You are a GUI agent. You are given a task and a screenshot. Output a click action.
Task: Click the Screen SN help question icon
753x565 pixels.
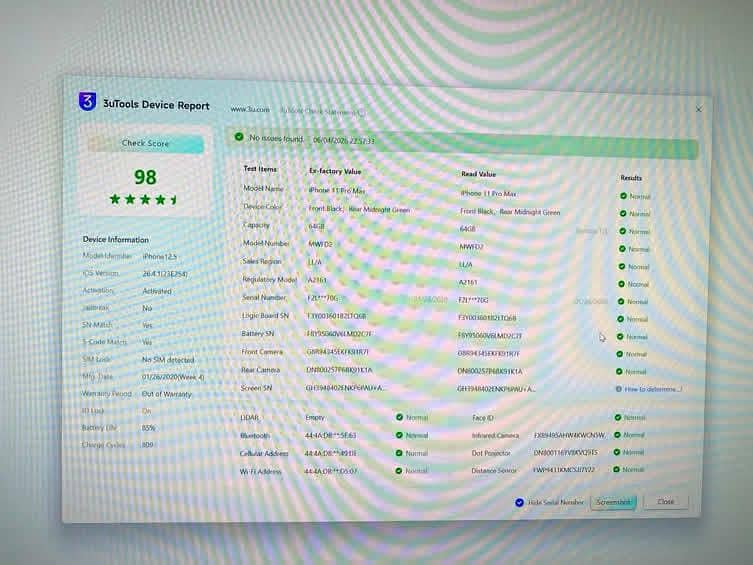(619, 389)
